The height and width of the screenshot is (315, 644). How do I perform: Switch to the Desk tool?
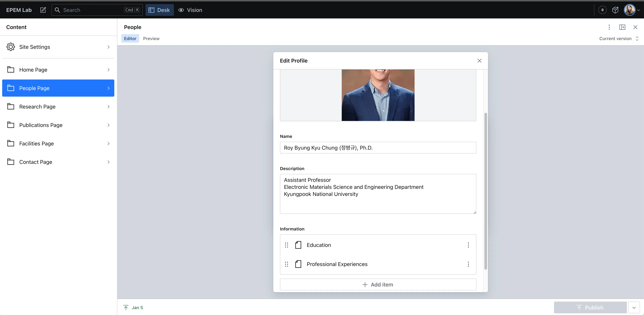pyautogui.click(x=159, y=10)
